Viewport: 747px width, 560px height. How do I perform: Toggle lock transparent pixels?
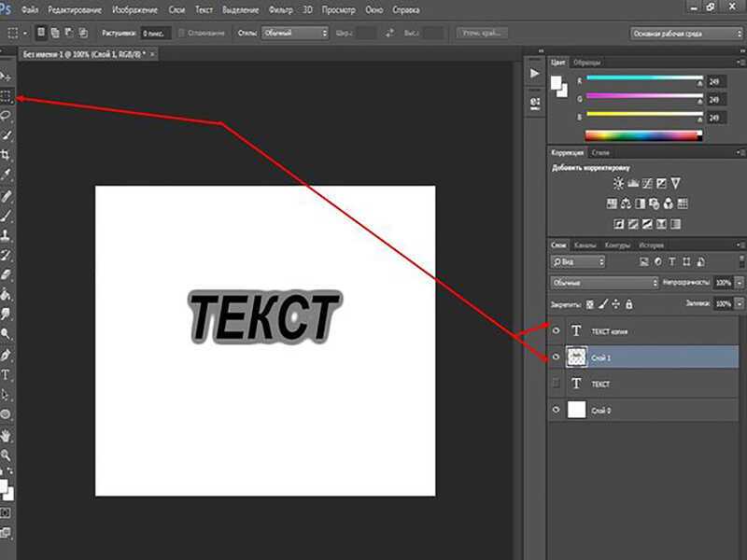(x=590, y=304)
